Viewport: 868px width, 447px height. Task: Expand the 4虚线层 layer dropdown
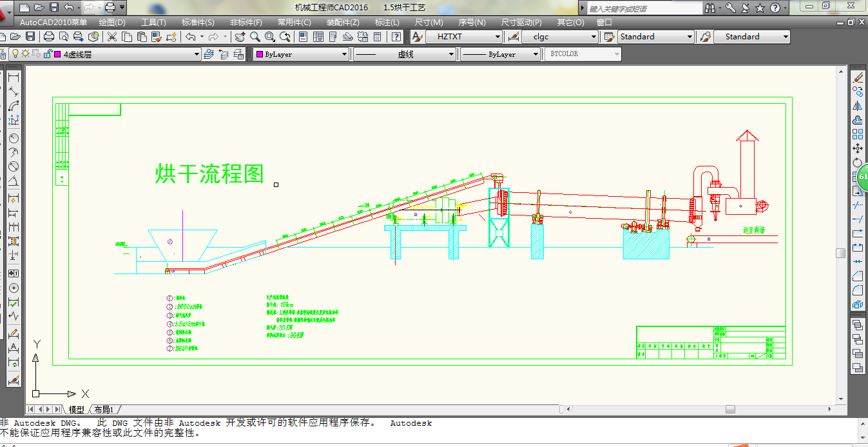click(197, 55)
